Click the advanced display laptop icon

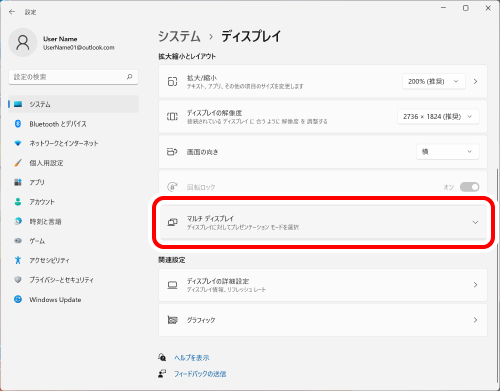pos(172,285)
